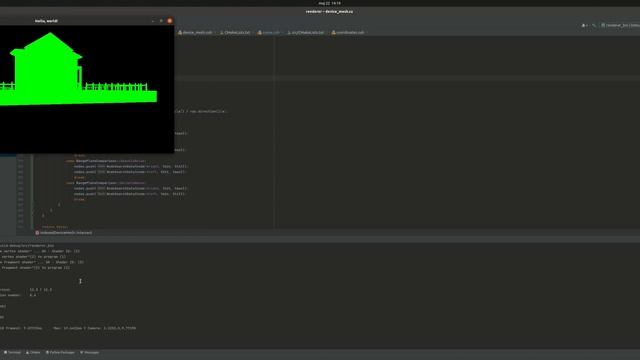Open the CMake tool window
640x360 pixels.
coord(33,352)
